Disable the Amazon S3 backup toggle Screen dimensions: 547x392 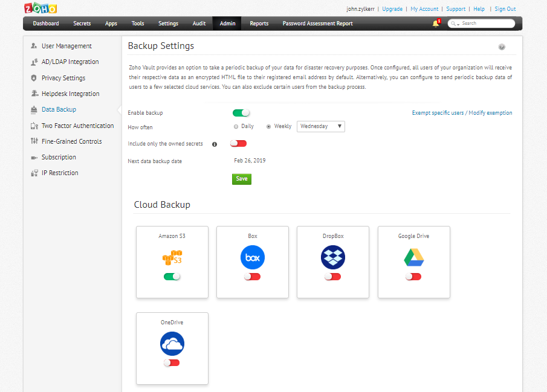coord(172,277)
